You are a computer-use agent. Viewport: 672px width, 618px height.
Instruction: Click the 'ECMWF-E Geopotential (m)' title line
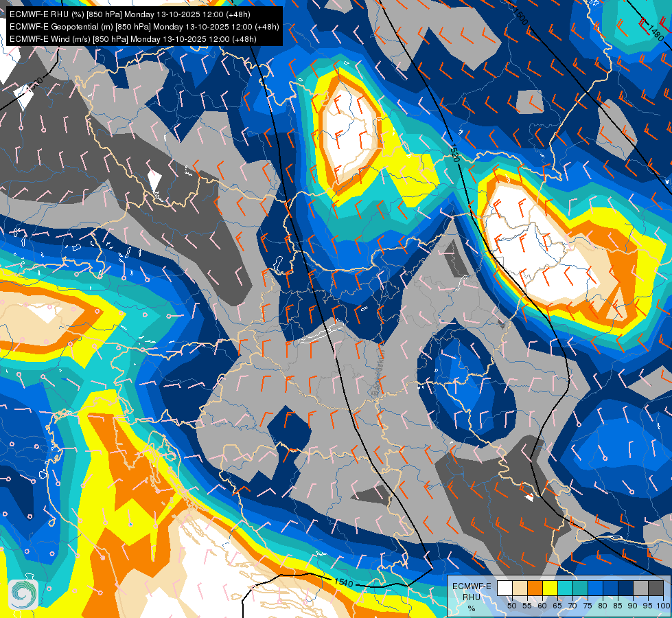pos(144,27)
